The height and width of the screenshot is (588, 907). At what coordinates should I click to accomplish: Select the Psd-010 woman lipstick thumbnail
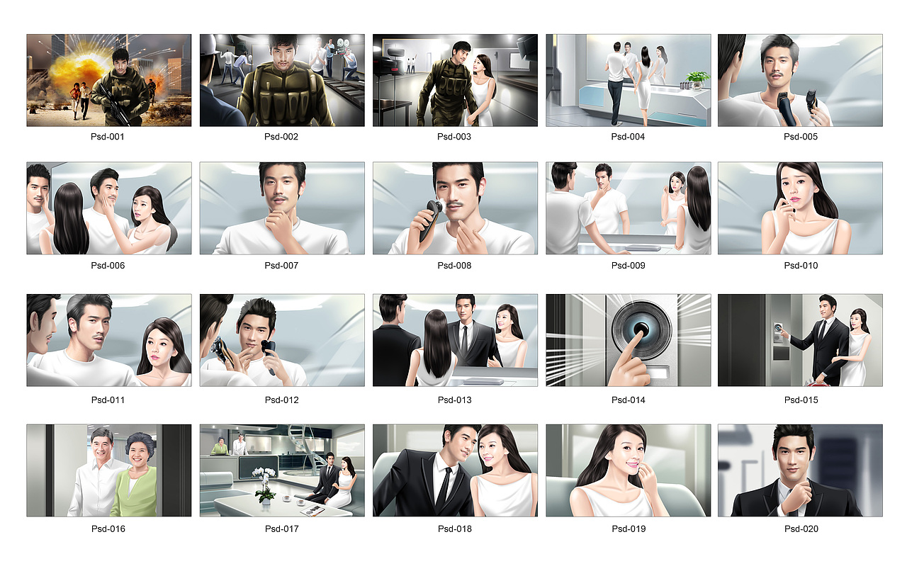point(801,208)
